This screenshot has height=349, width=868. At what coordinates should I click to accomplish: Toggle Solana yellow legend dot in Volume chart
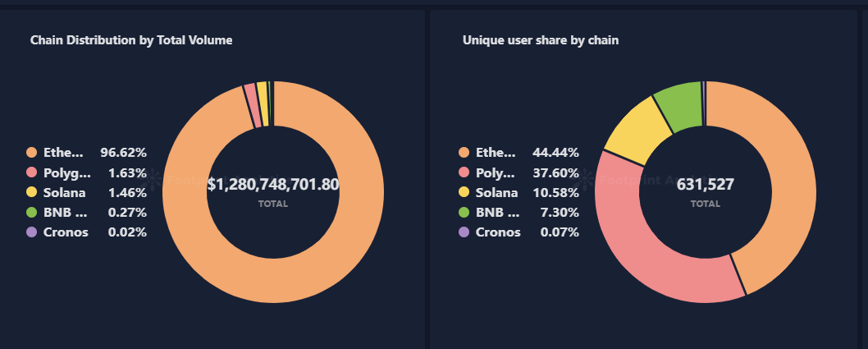click(x=31, y=192)
